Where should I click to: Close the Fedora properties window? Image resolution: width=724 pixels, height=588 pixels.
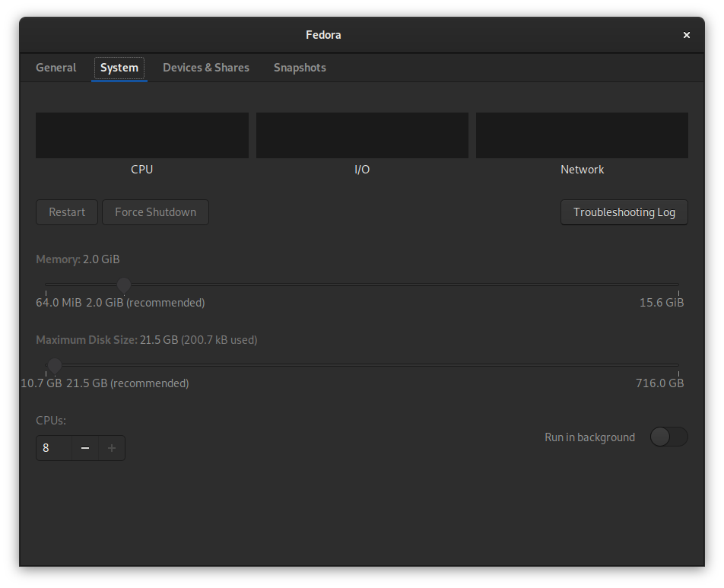pyautogui.click(x=687, y=35)
